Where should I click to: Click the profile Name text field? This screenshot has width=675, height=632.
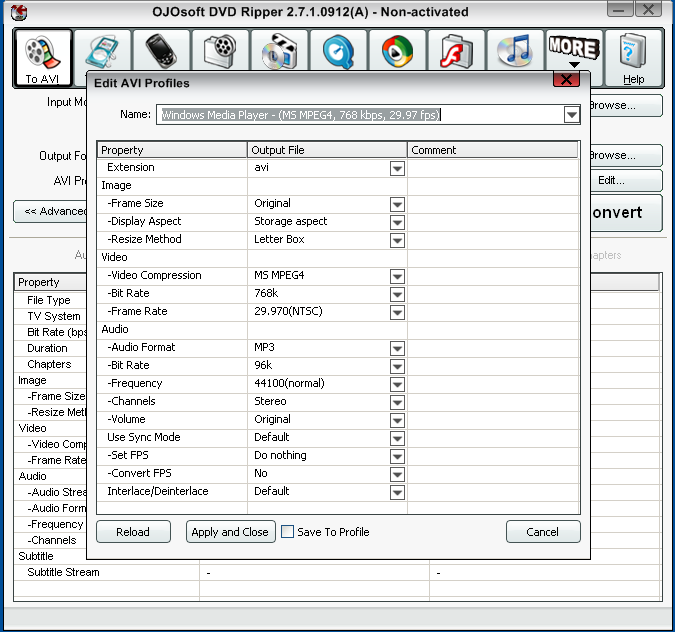point(360,115)
